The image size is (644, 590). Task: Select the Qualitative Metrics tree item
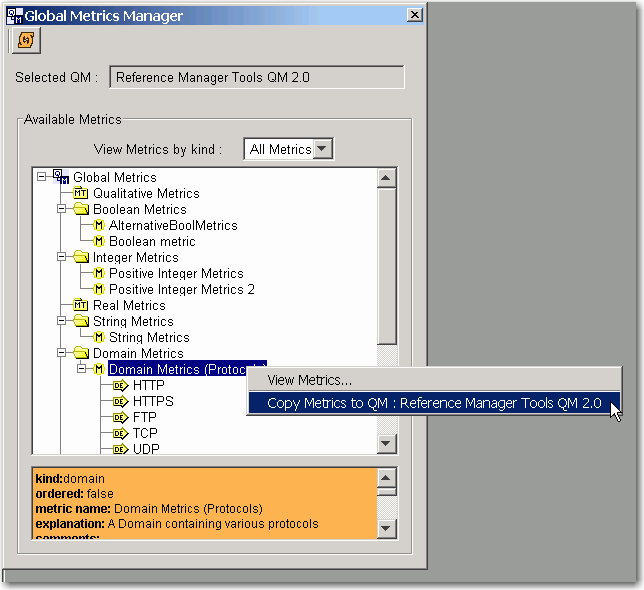point(146,193)
